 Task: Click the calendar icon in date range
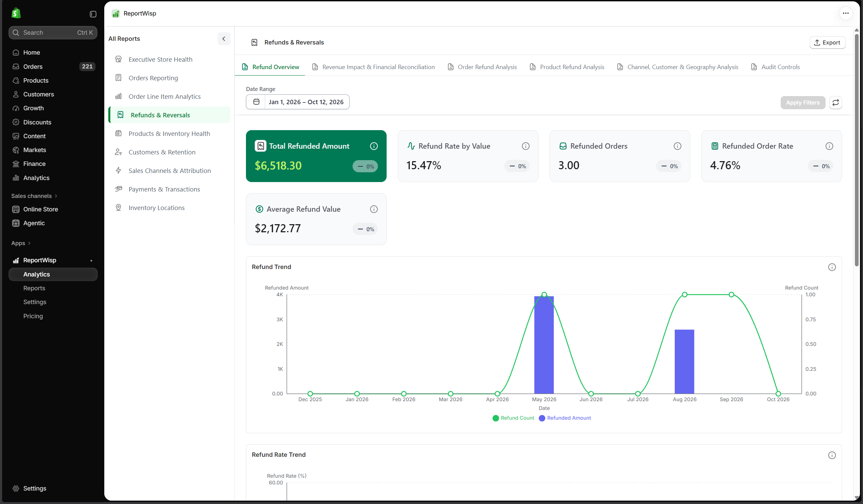(256, 102)
